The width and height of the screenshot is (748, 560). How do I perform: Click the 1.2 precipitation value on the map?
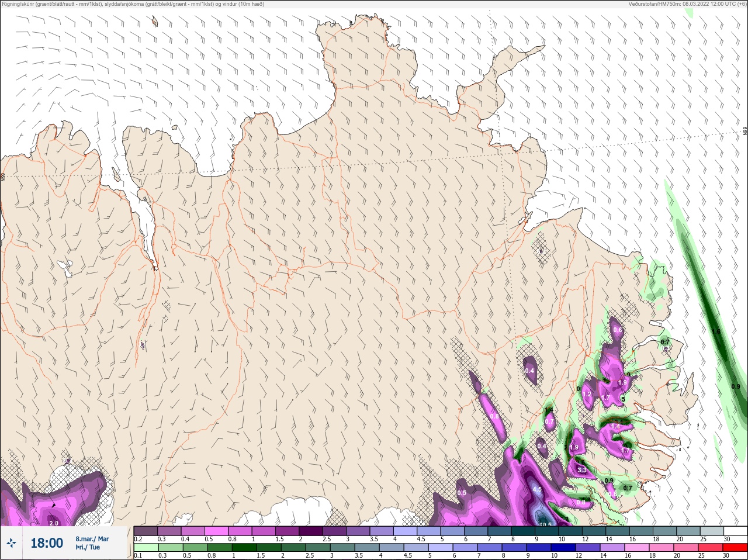[587, 395]
